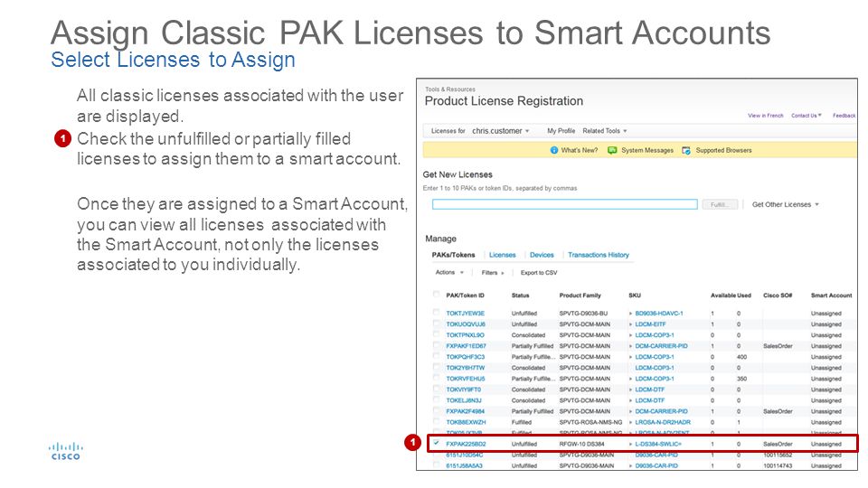Open PAK link FXPAK225BD2
This screenshot has width=868, height=488.
point(466,445)
